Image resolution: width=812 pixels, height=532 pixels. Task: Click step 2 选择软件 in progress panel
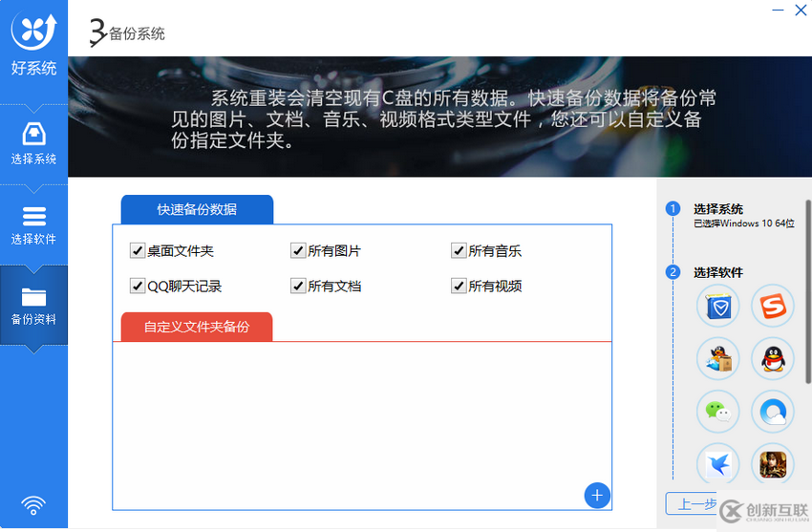click(718, 273)
